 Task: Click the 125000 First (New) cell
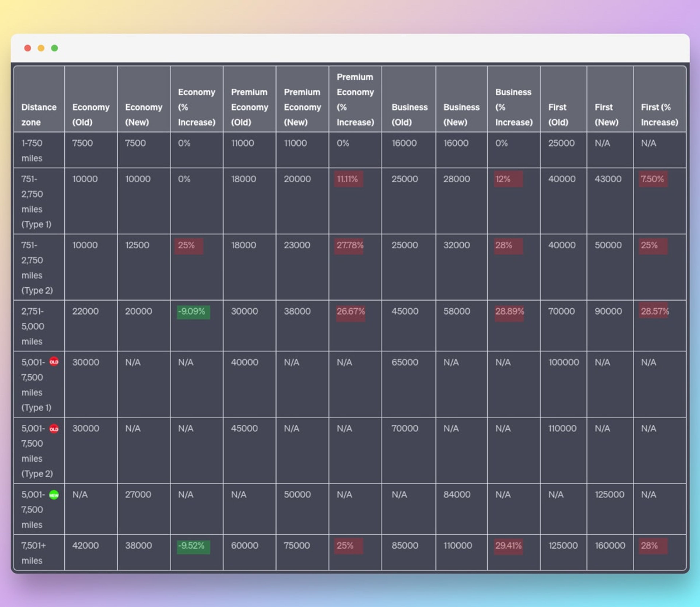609,494
